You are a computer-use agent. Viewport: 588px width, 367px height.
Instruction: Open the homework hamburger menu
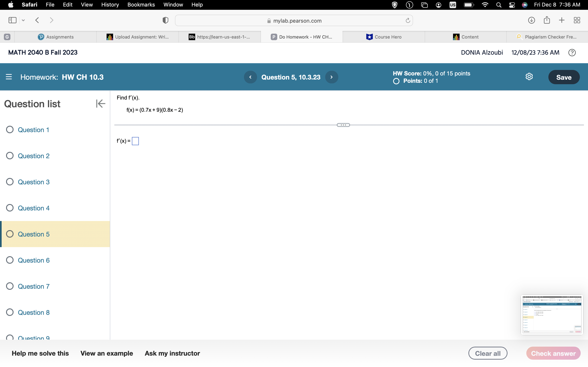pyautogui.click(x=9, y=77)
